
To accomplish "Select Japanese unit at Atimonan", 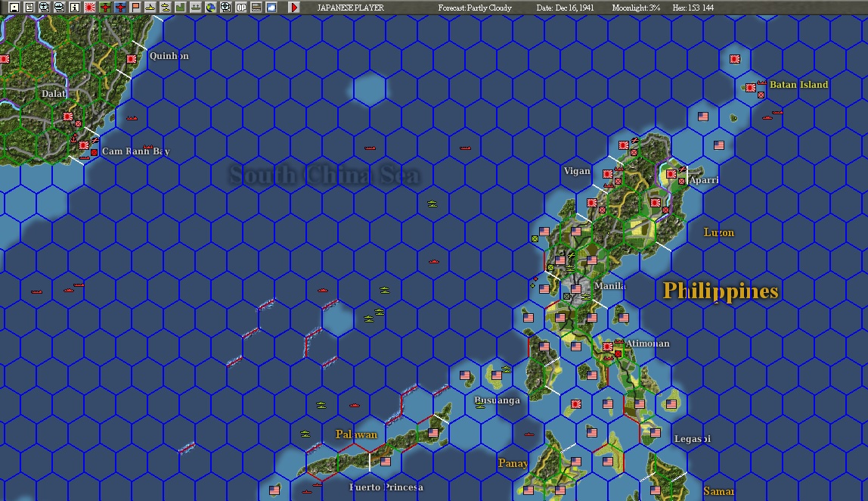I will 608,347.
